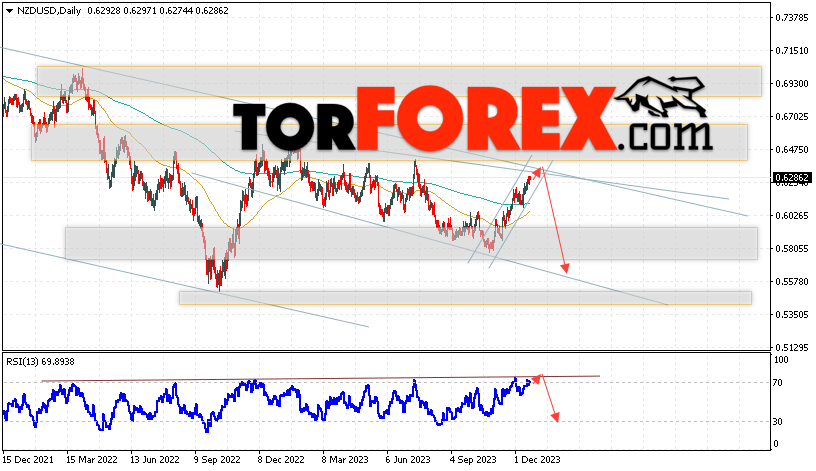Select the NZDUSD,Daily chart title
The image size is (816, 471).
coord(49,10)
